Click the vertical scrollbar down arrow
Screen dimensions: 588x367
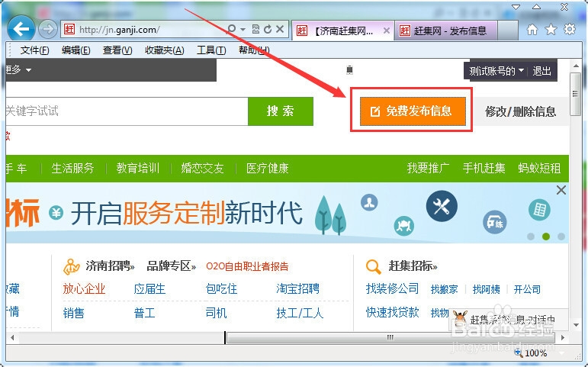click(576, 325)
